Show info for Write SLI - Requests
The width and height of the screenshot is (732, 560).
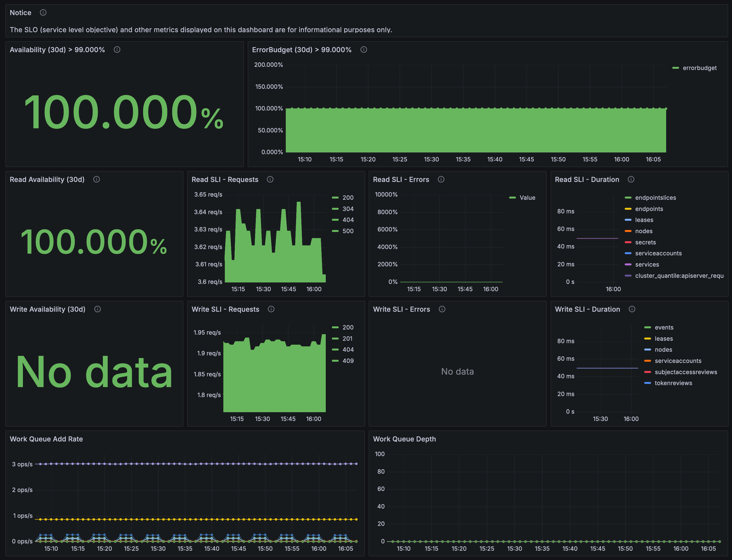tap(271, 309)
